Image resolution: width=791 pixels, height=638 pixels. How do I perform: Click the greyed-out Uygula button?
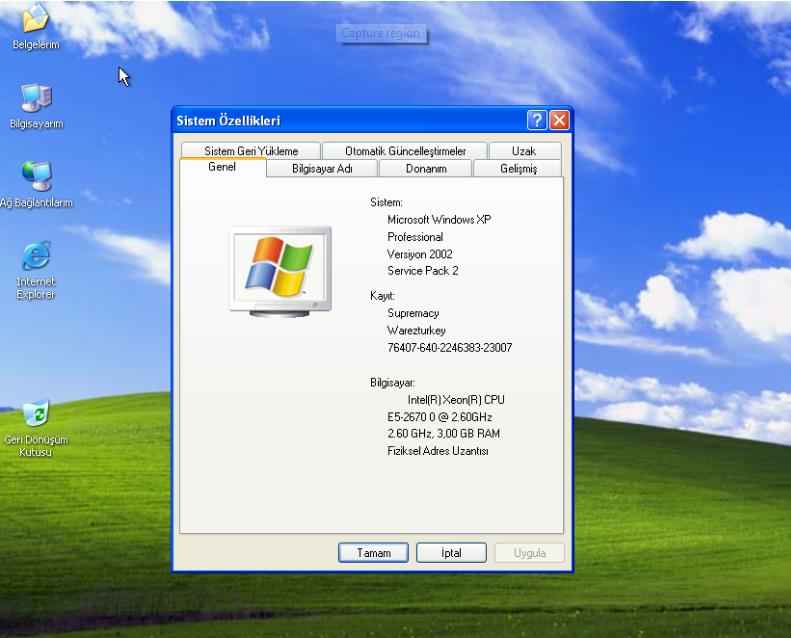[x=529, y=553]
